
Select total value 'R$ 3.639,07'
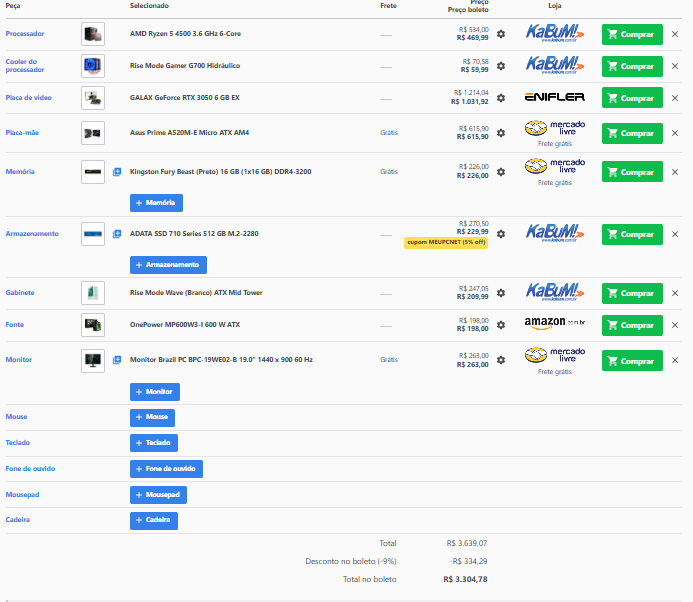(x=467, y=543)
